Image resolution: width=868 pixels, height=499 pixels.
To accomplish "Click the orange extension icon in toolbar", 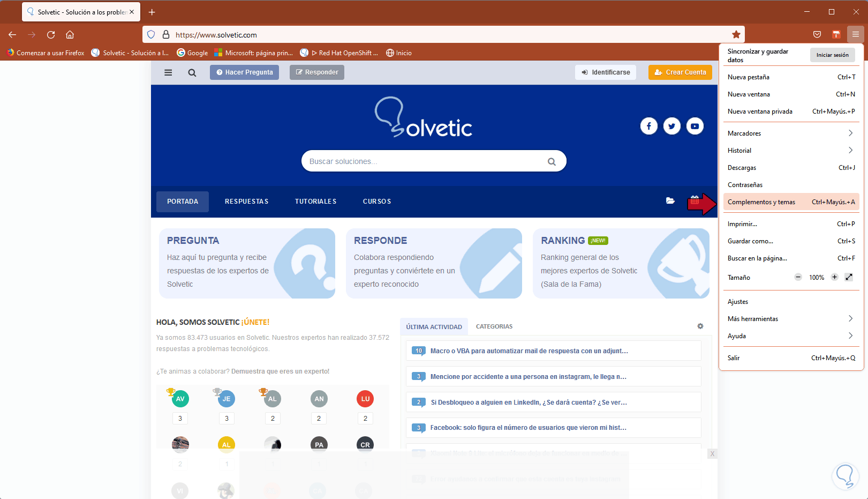I will click(x=836, y=35).
